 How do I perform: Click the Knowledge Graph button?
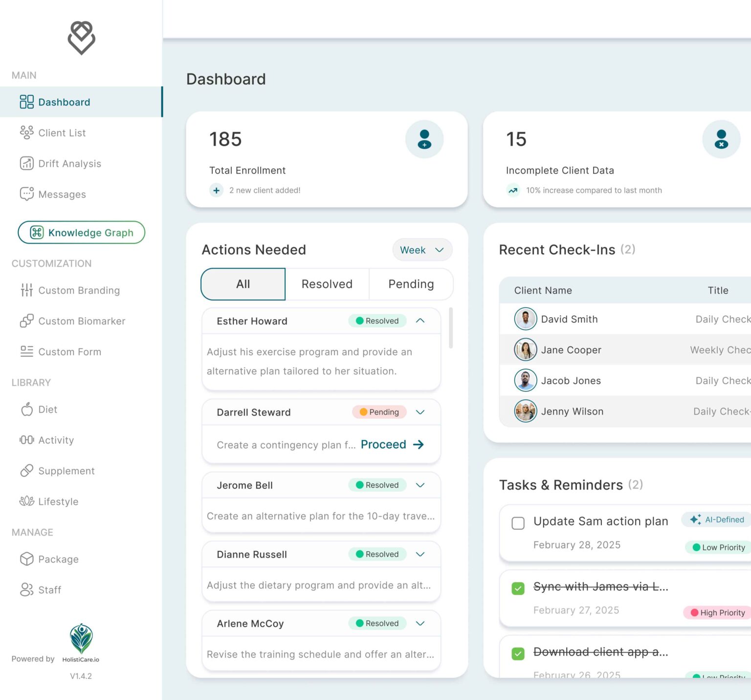[81, 232]
